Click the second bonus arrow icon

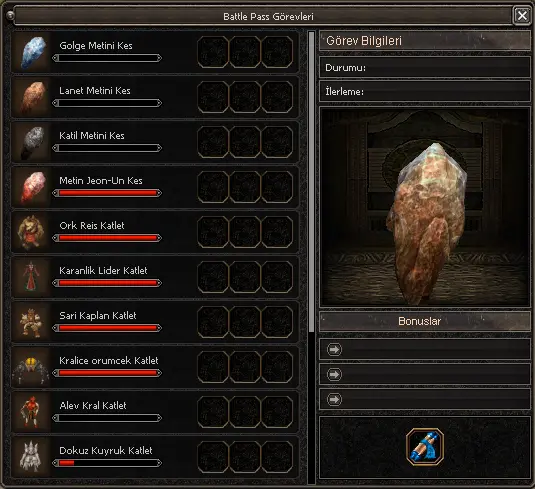tap(334, 374)
